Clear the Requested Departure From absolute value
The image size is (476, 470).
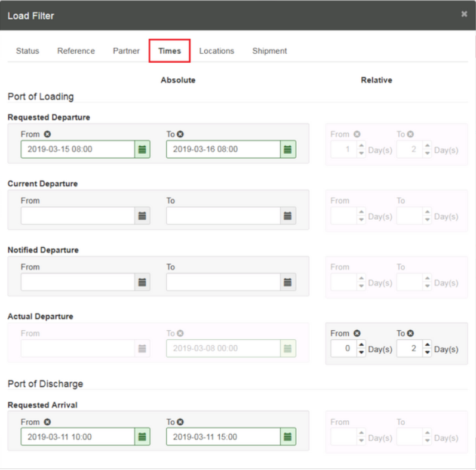point(47,134)
